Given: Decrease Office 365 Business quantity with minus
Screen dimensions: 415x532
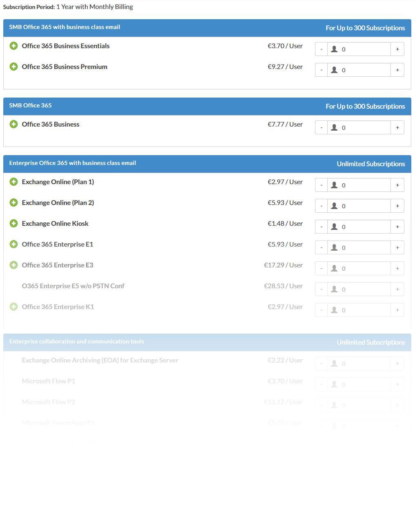Looking at the screenshot, I should (x=321, y=127).
